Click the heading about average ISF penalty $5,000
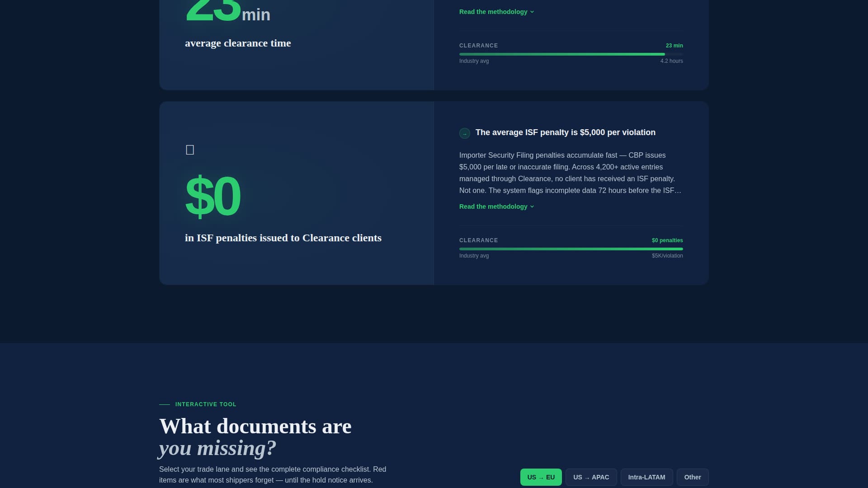 click(x=565, y=132)
